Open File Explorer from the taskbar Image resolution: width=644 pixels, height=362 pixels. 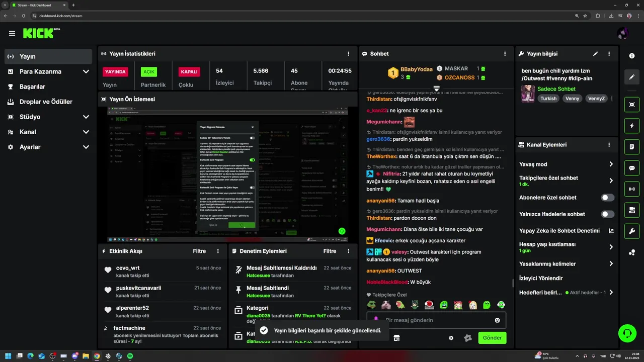coord(86,356)
